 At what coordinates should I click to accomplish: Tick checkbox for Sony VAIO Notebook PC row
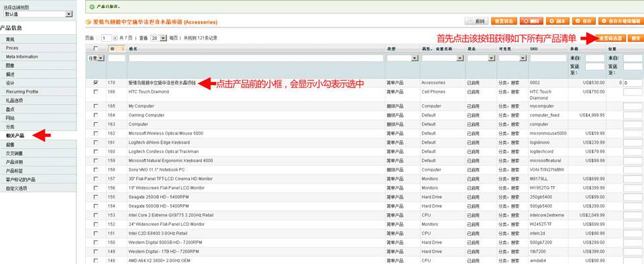[x=96, y=169]
